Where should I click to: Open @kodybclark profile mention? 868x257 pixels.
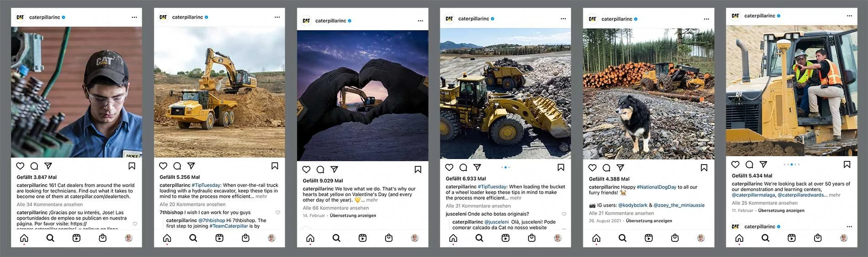coord(633,205)
